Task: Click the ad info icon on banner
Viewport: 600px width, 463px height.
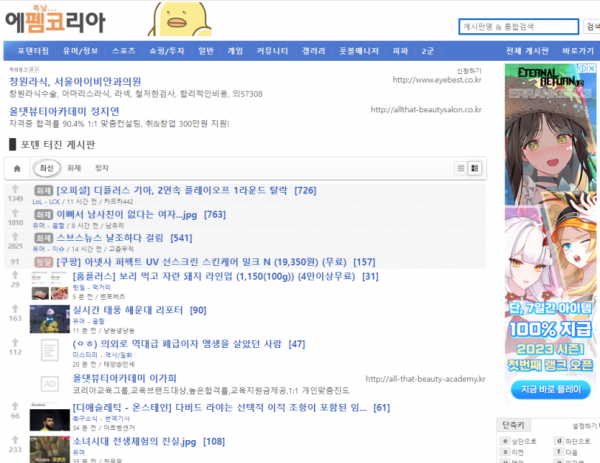Action: 582,70
